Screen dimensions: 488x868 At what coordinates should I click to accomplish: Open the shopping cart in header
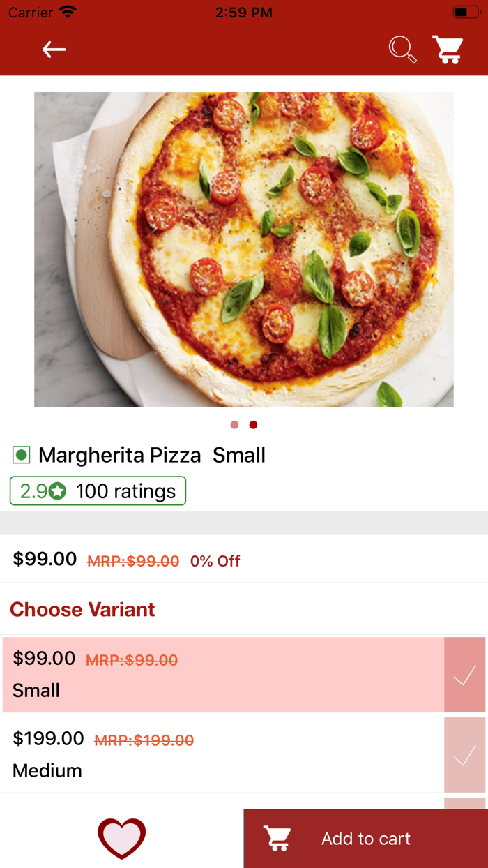click(448, 50)
